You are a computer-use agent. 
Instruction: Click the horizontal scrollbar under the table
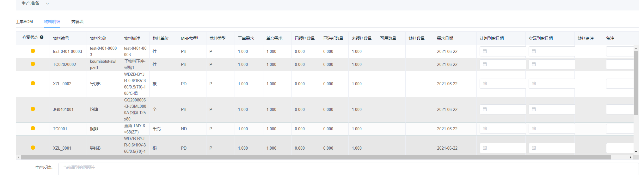(x=316, y=157)
